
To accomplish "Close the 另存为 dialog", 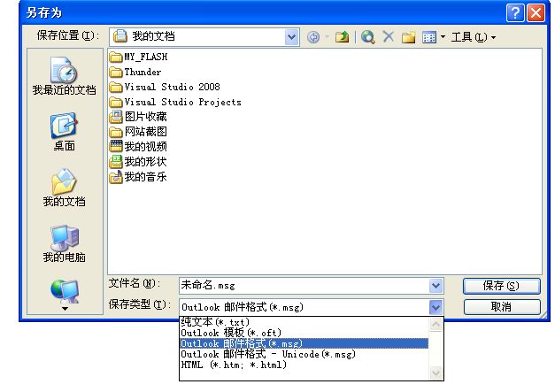I will coord(536,13).
